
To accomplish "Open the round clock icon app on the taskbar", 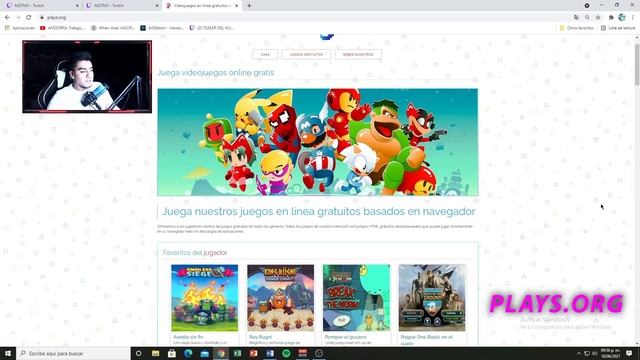I will (x=319, y=353).
